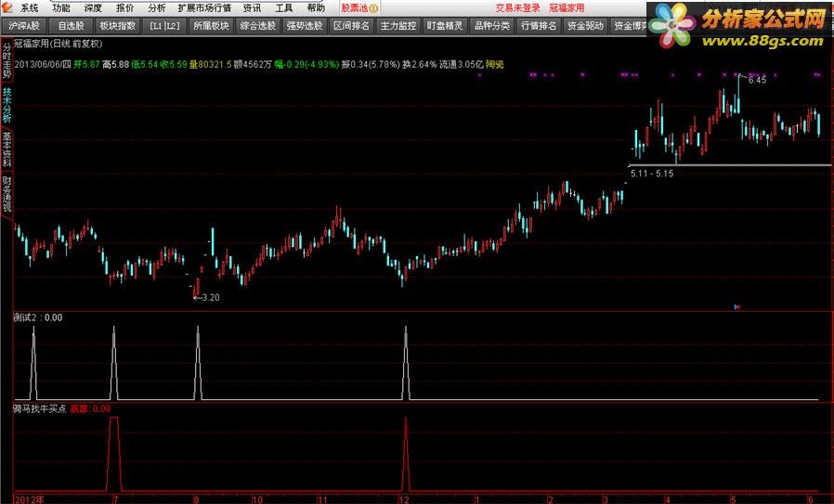The image size is (834, 504).
Task: Switch to 基本资料 side tab
Action: tap(7, 149)
